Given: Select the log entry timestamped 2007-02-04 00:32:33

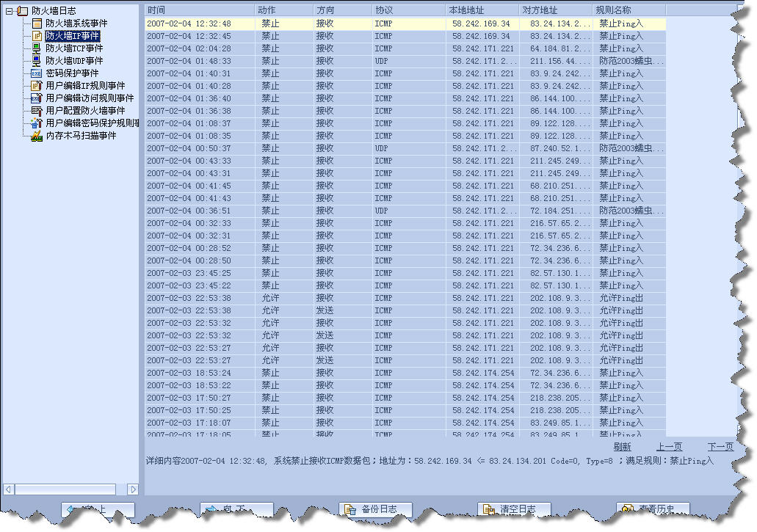Looking at the screenshot, I should [405, 223].
